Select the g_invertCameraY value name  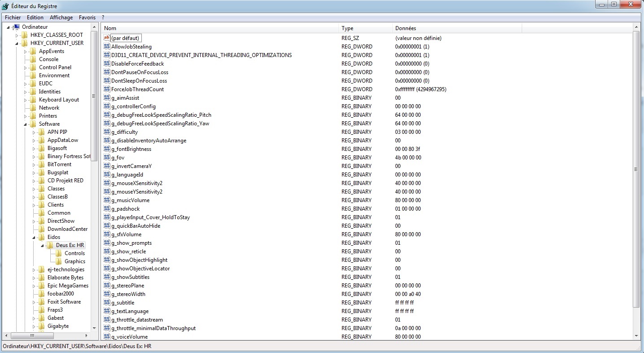[x=131, y=166]
